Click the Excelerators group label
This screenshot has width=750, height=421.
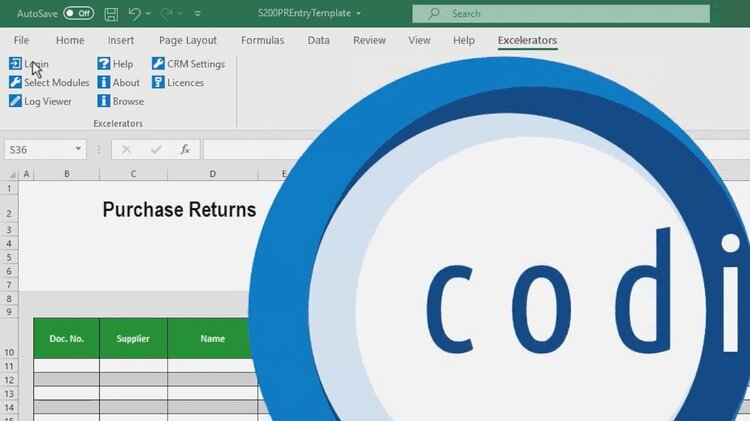(x=118, y=123)
